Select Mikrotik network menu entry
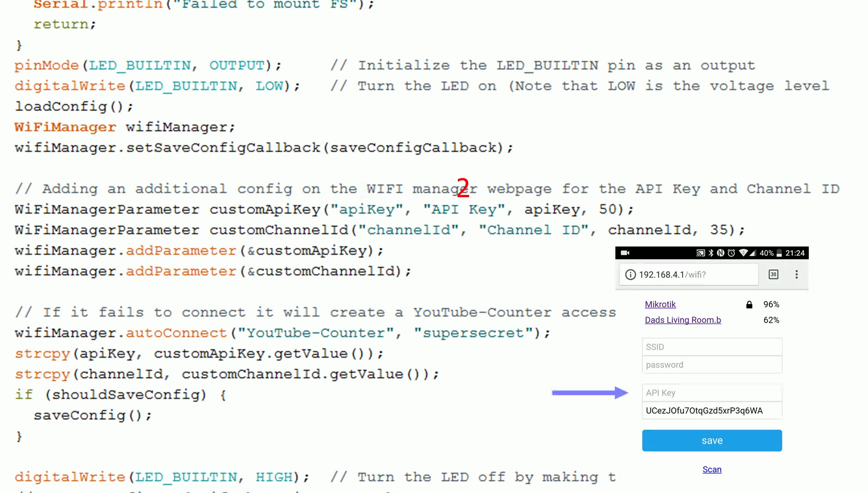The width and height of the screenshot is (868, 493). coord(660,303)
